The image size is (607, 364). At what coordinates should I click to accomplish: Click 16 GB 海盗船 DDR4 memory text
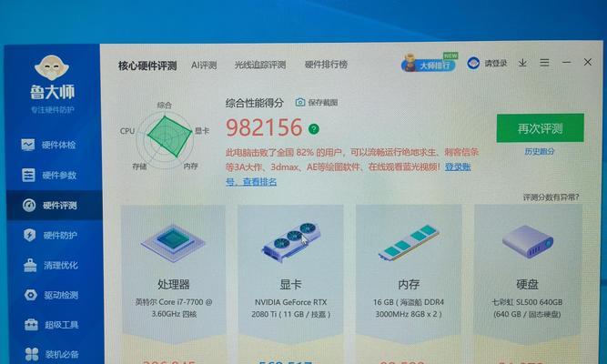pyautogui.click(x=409, y=308)
